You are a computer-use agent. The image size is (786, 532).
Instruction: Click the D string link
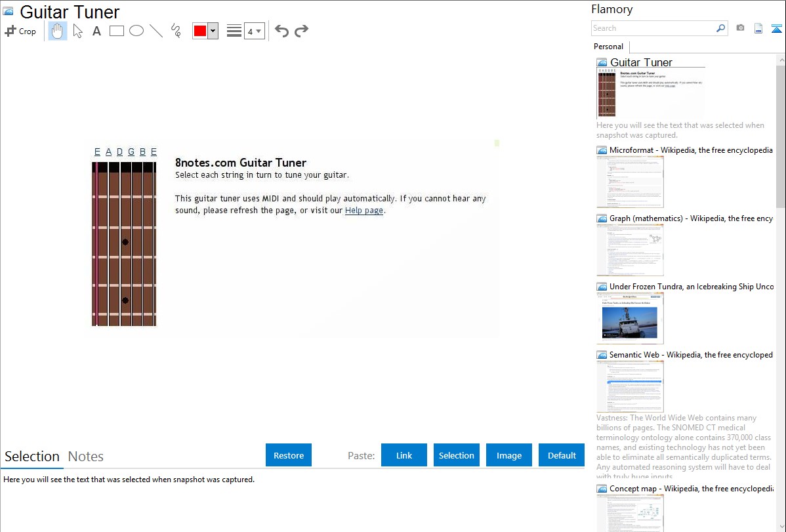120,152
